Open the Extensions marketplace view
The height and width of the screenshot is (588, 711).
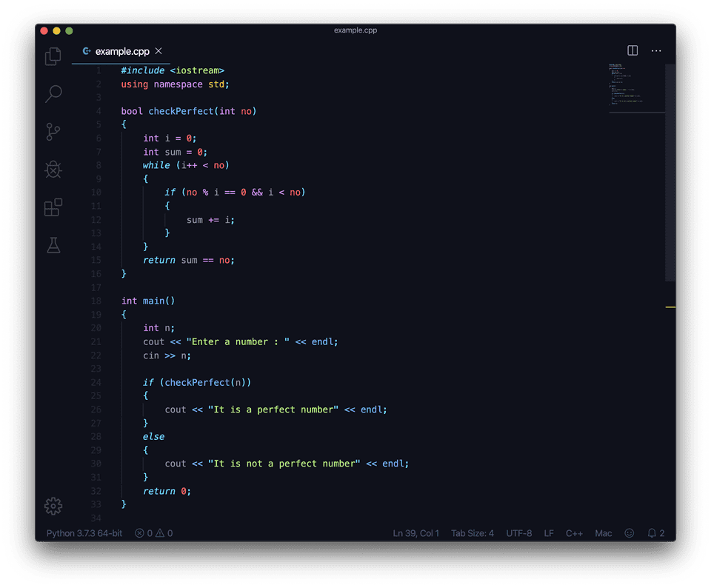coord(53,207)
